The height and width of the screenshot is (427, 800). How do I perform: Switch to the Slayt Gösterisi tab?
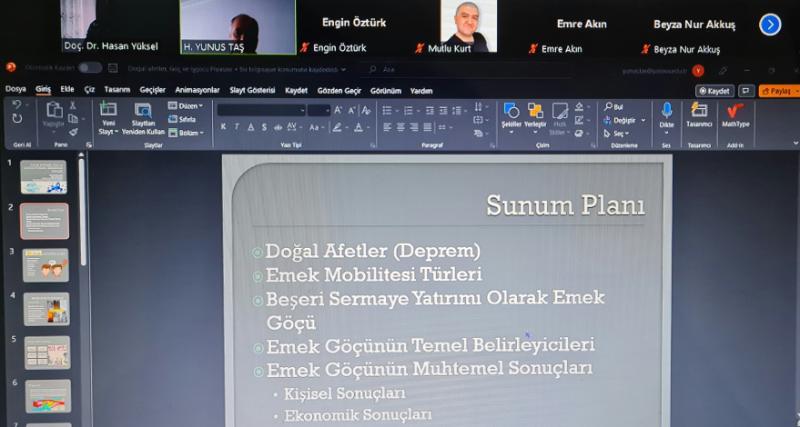click(252, 90)
